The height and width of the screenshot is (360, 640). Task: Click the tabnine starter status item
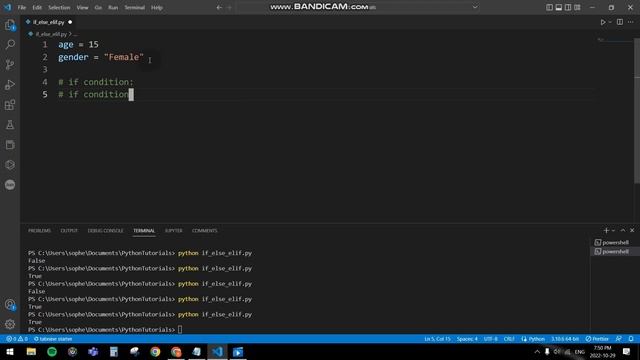pyautogui.click(x=53, y=339)
